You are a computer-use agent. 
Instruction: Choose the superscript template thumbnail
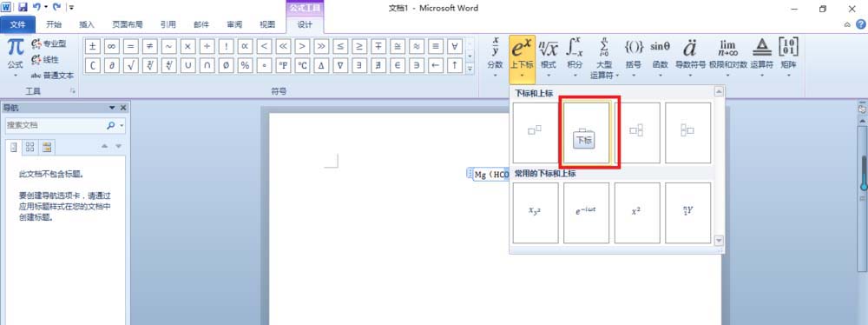(535, 133)
